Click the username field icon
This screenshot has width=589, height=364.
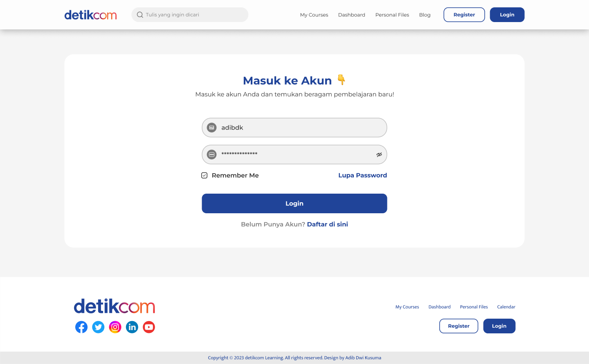(x=211, y=128)
